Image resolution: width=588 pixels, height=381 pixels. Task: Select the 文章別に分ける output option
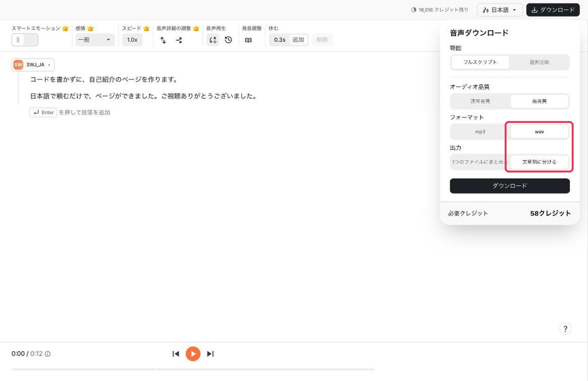pyautogui.click(x=539, y=162)
